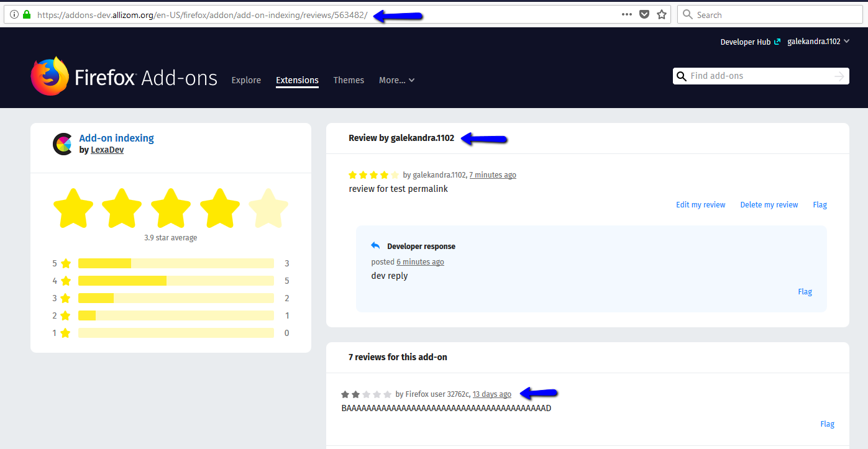Click the Developer response reply arrow icon
Screen dimensions: 868x449
tap(375, 246)
